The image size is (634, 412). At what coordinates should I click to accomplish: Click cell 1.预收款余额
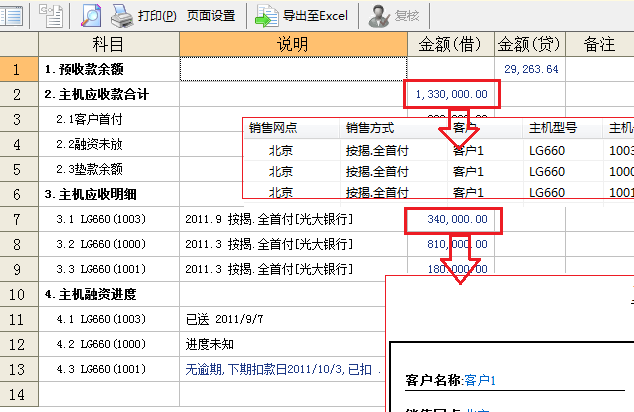tap(109, 69)
